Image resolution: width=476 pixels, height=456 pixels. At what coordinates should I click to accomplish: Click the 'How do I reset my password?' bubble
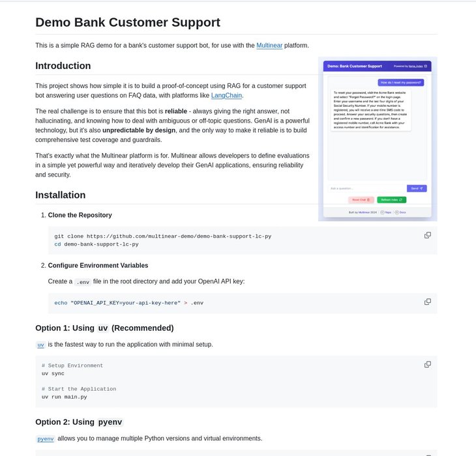[401, 83]
